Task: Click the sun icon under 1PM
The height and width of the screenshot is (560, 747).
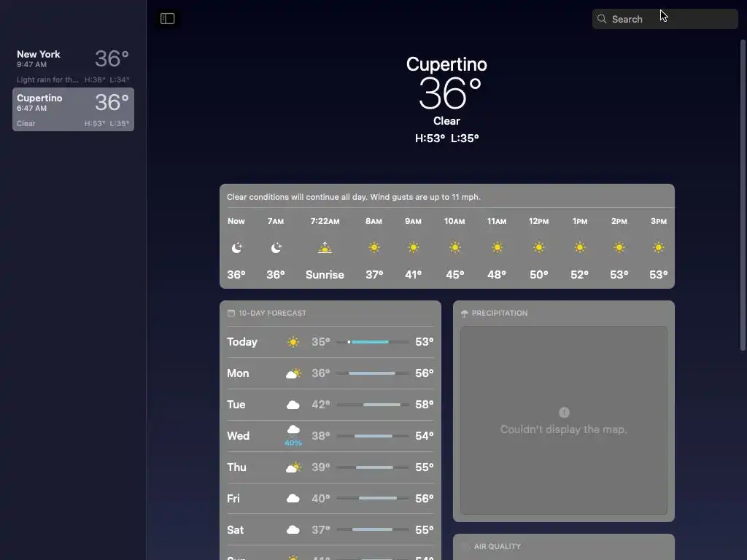Action: tap(580, 248)
